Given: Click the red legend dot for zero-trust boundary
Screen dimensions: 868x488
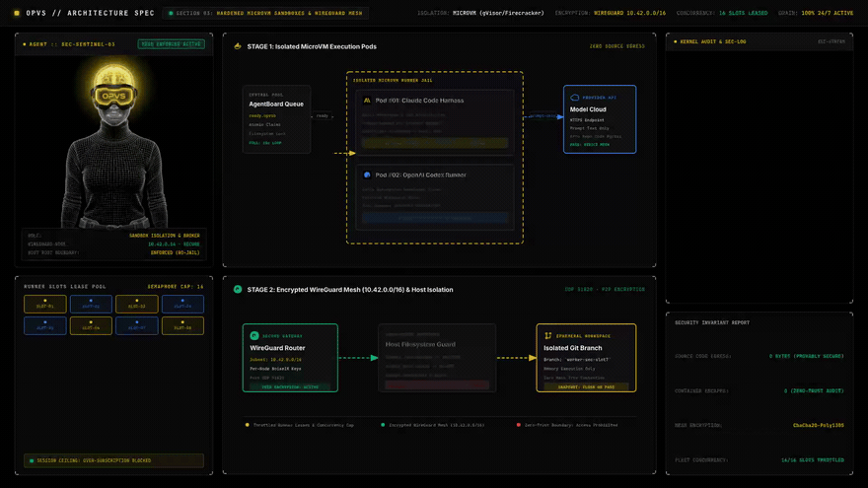Looking at the screenshot, I should click(518, 425).
